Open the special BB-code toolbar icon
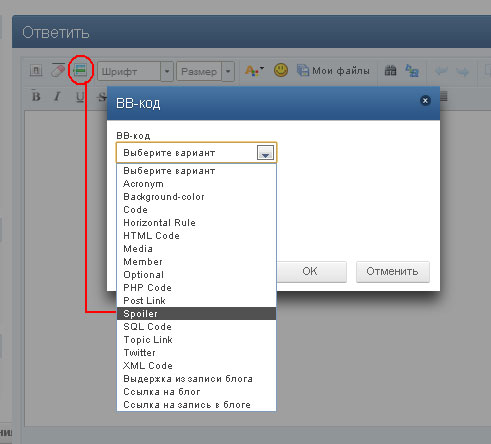The image size is (491, 444). 80,70
